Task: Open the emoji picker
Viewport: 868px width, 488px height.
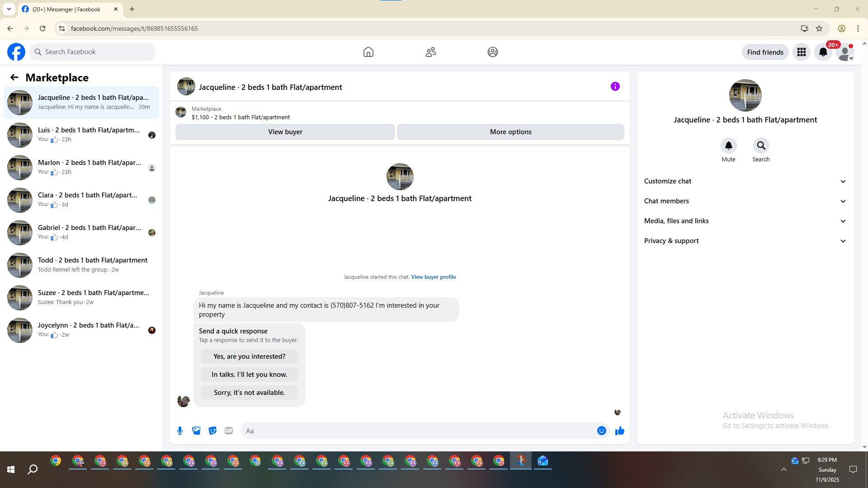Action: tap(602, 431)
